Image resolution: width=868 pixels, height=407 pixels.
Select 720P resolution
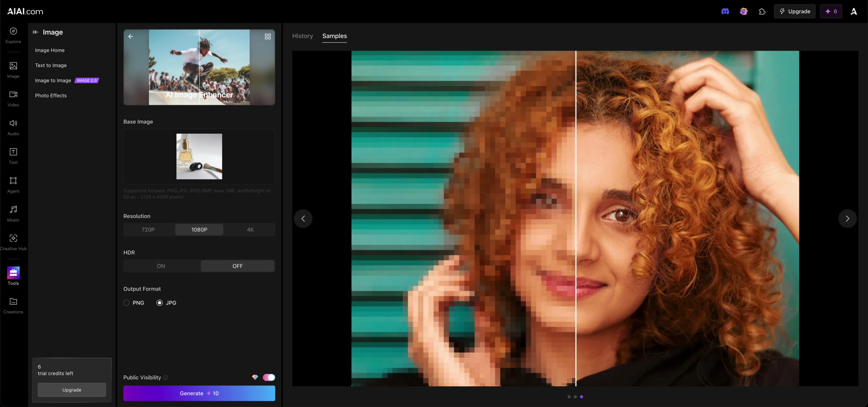pyautogui.click(x=148, y=230)
